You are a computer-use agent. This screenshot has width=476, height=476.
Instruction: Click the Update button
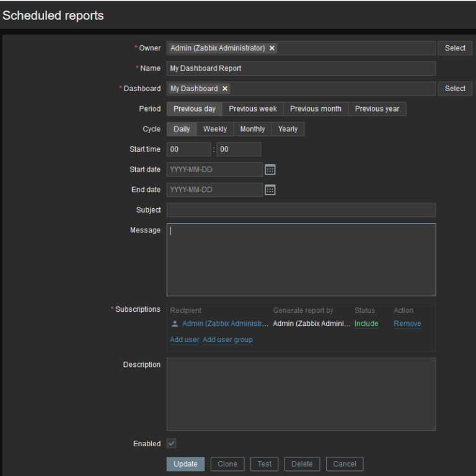(185, 464)
